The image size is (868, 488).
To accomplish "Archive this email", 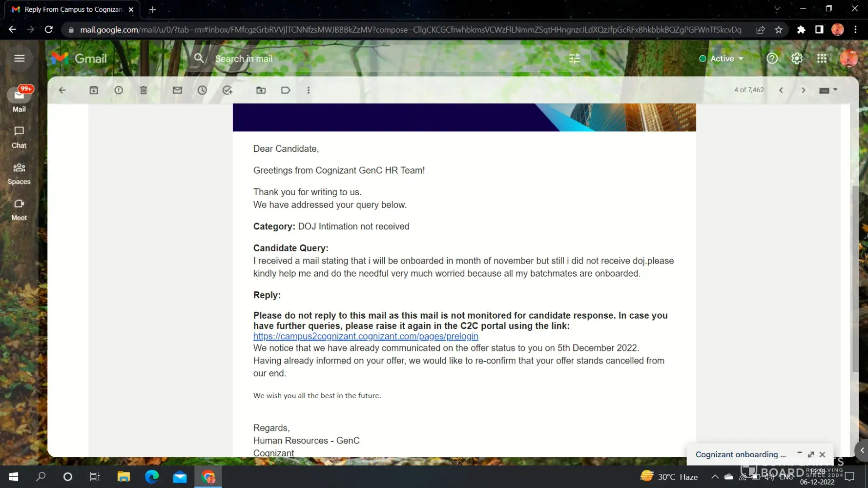I will (94, 90).
